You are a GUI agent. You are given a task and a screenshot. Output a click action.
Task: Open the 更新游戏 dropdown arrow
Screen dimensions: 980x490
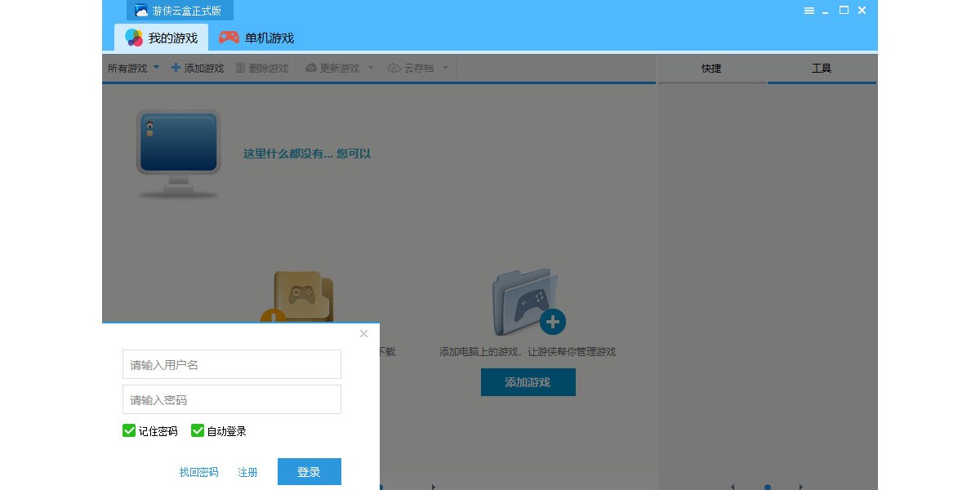[x=371, y=68]
